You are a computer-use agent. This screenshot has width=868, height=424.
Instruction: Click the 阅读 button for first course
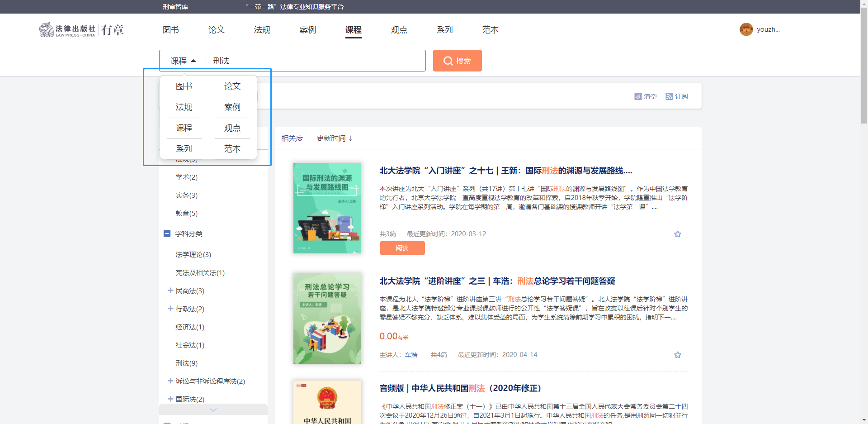402,248
